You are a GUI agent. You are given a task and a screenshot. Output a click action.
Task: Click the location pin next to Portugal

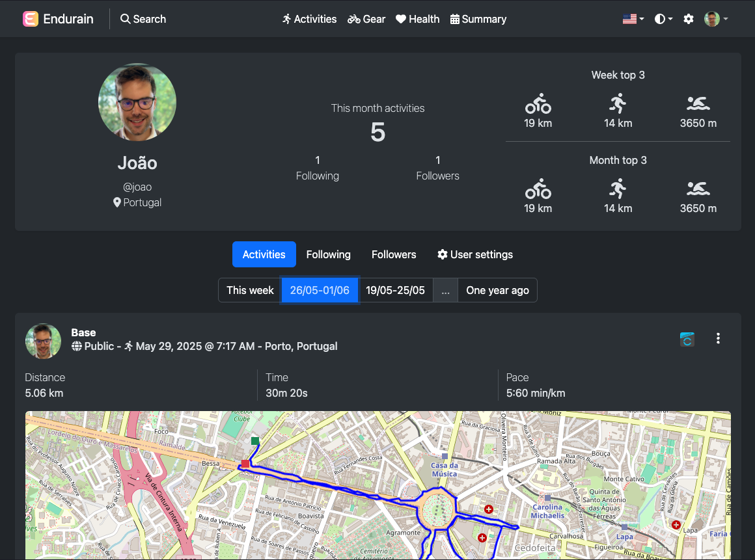click(117, 202)
